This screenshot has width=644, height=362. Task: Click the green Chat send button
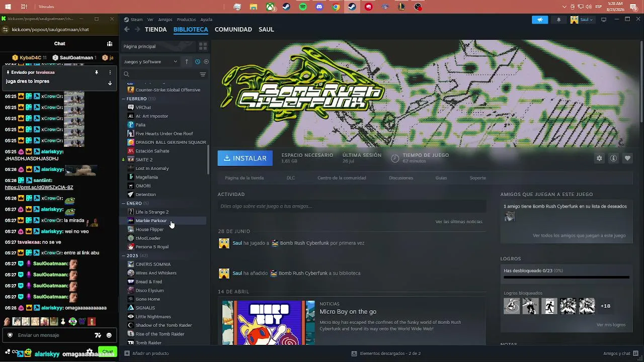pos(108,351)
